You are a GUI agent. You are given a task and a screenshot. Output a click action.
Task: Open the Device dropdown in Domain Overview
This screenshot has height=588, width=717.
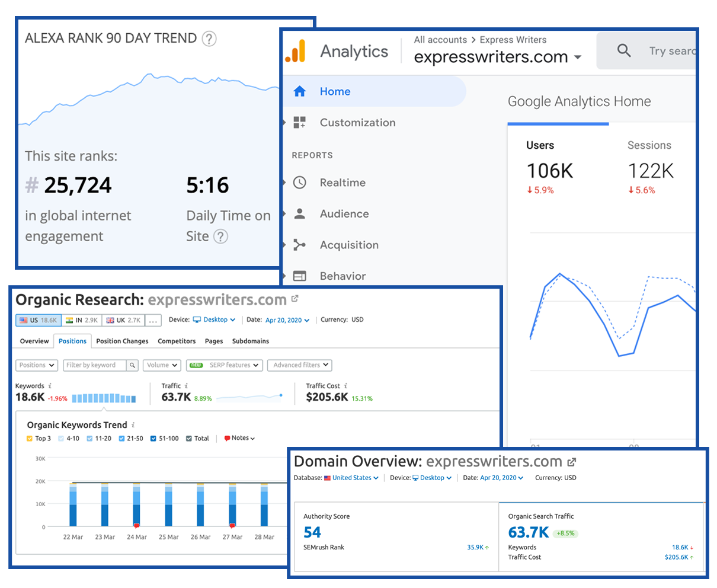tap(433, 478)
